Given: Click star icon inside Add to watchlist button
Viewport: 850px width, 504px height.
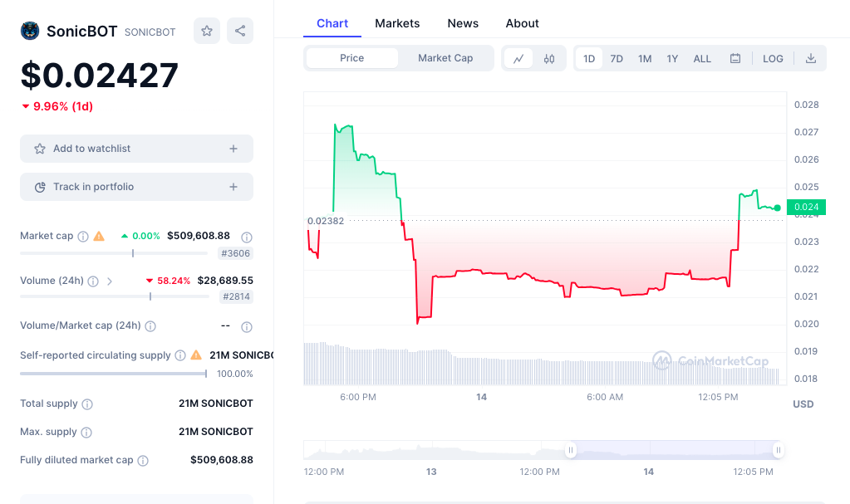Looking at the screenshot, I should [40, 149].
